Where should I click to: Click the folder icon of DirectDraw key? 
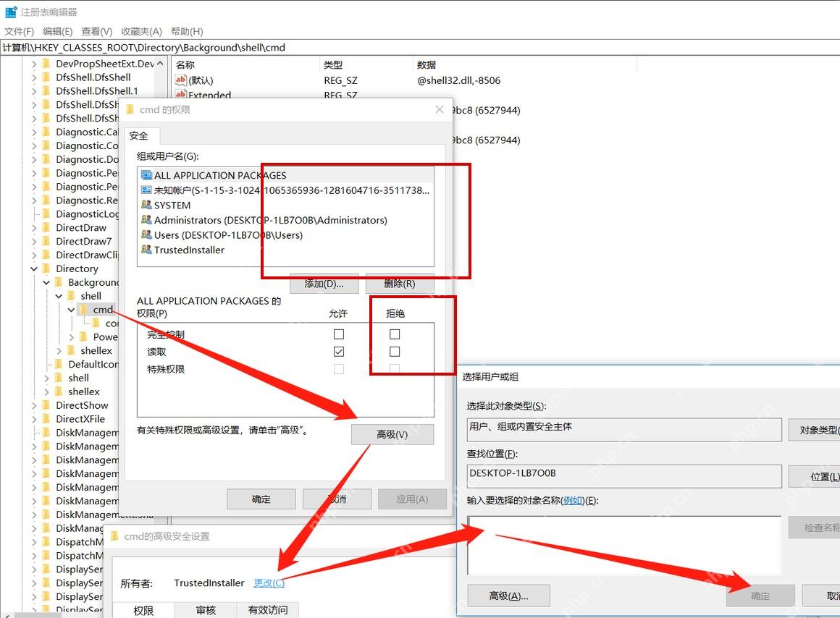pos(46,228)
